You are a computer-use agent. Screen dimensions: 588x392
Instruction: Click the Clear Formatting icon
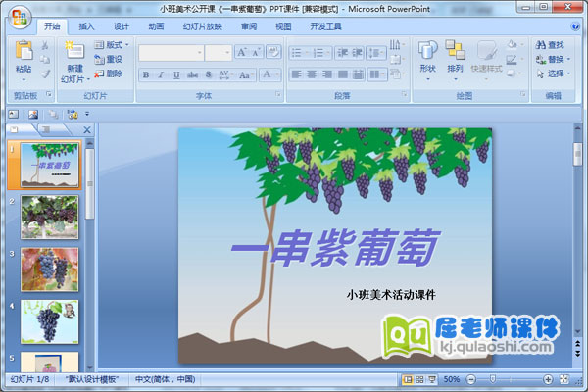(x=273, y=52)
